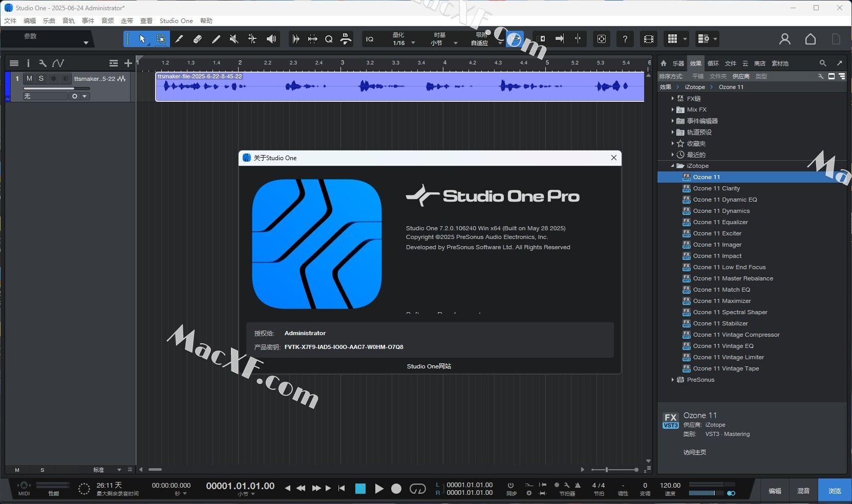Mute track ttsmaker with M button

point(29,78)
